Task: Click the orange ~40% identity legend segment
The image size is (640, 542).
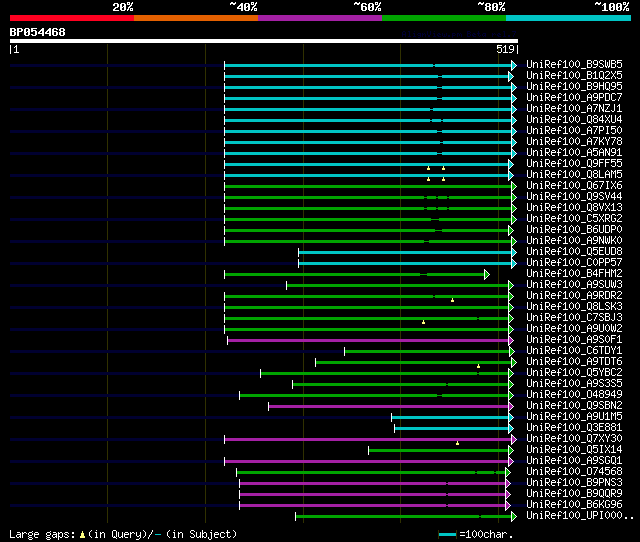Action: (196, 18)
